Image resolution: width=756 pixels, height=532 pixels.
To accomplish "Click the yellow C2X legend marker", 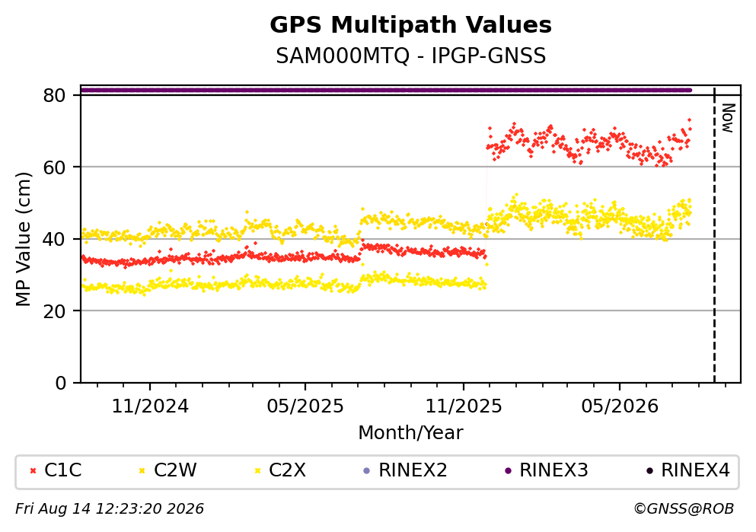I will [257, 471].
